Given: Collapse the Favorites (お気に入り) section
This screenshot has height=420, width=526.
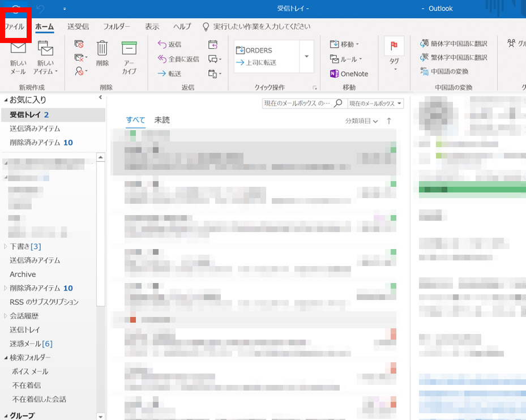Looking at the screenshot, I should tap(6, 100).
